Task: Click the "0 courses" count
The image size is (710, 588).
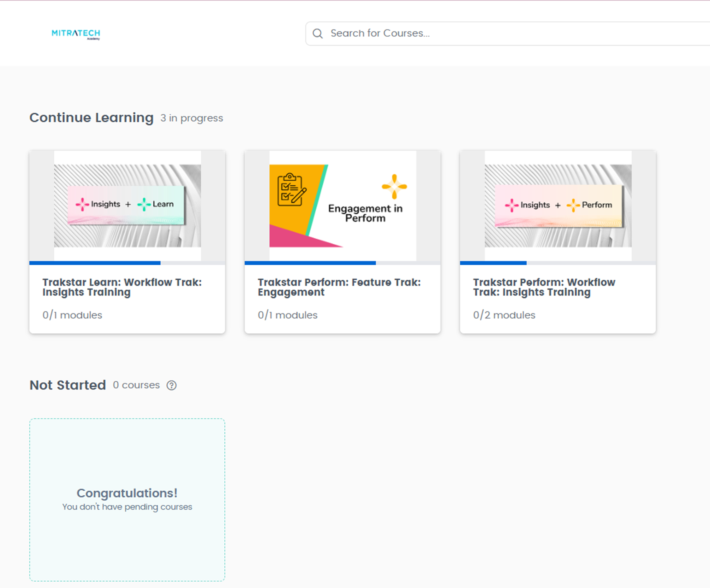Action: coord(136,385)
